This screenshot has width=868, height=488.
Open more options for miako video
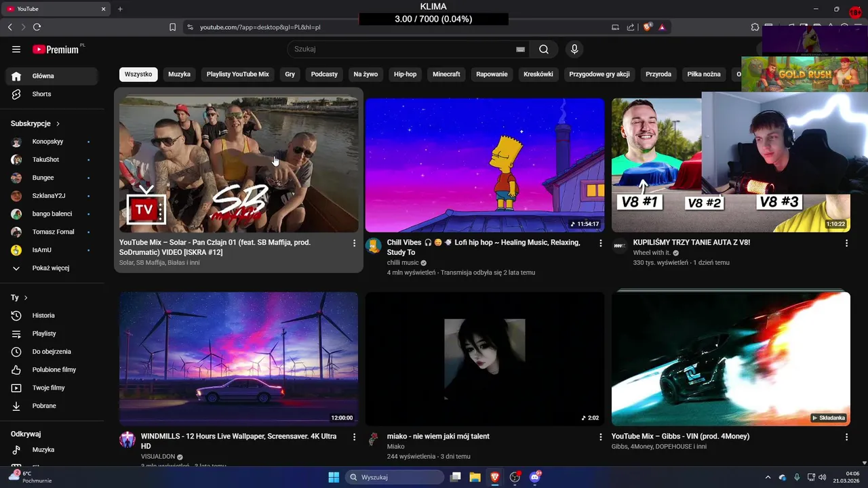(x=600, y=437)
